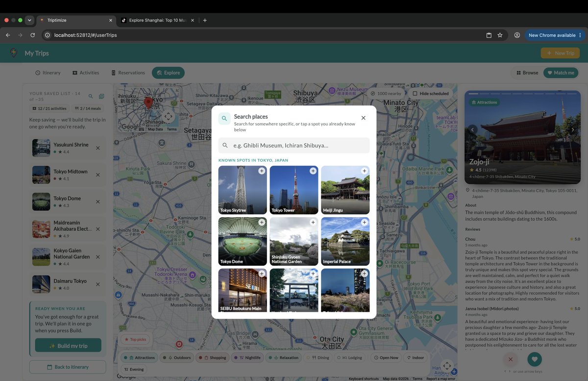This screenshot has width=588, height=381.
Task: Close the Search places dialog
Action: 363,118
